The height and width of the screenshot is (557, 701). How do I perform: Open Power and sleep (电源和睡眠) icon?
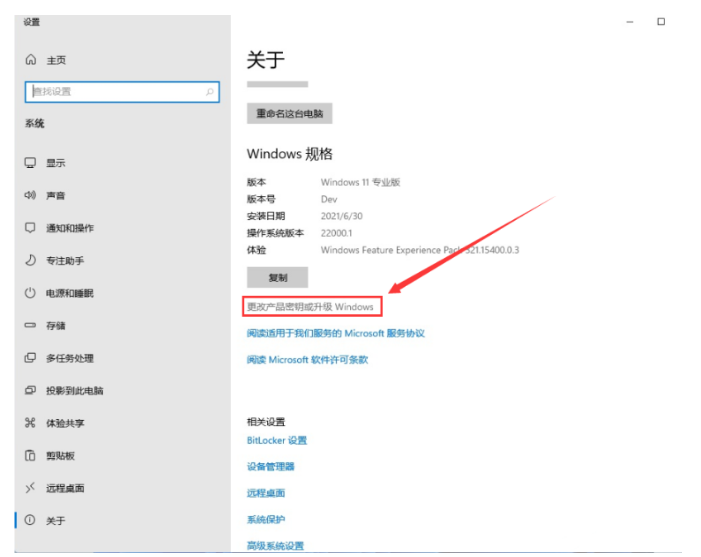30,293
